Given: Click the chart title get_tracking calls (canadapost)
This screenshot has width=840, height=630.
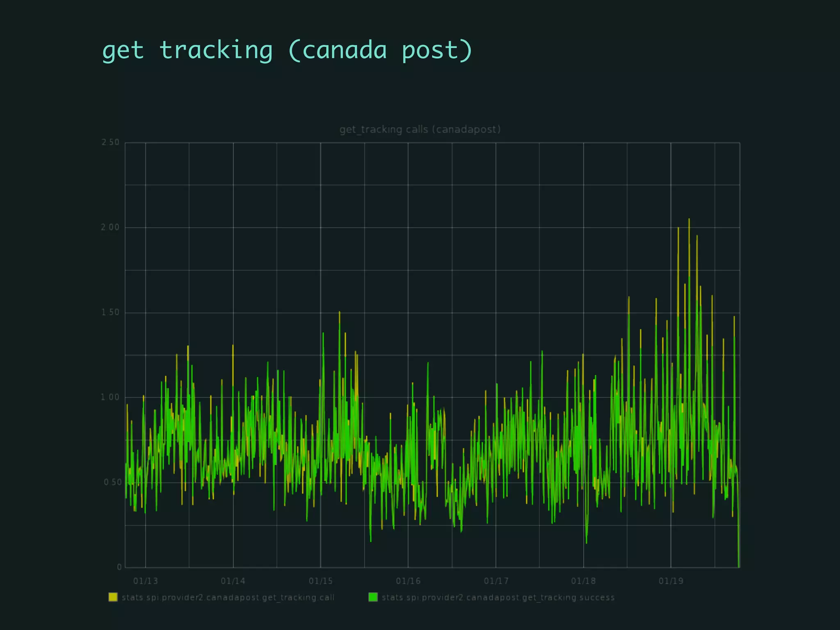Looking at the screenshot, I should coord(420,130).
